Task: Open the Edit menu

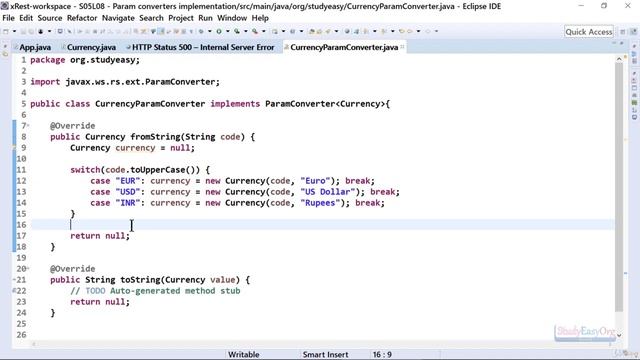Action: (26, 18)
